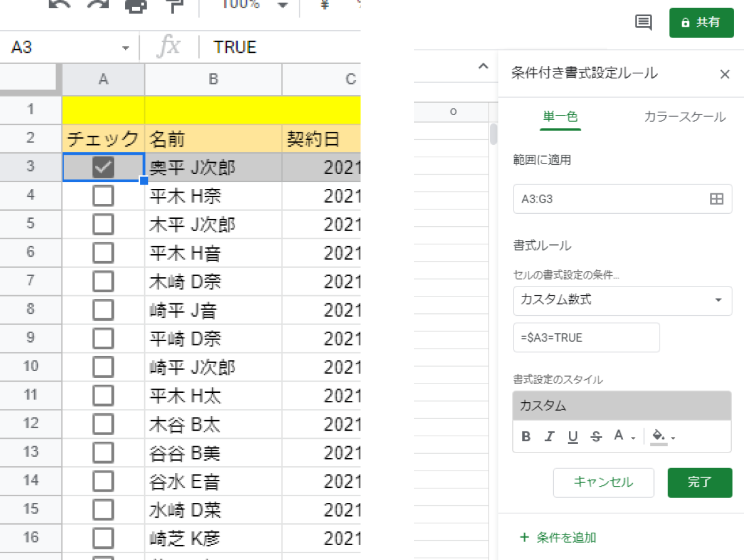746x560 pixels.
Task: Click the 完了 button
Action: point(699,482)
